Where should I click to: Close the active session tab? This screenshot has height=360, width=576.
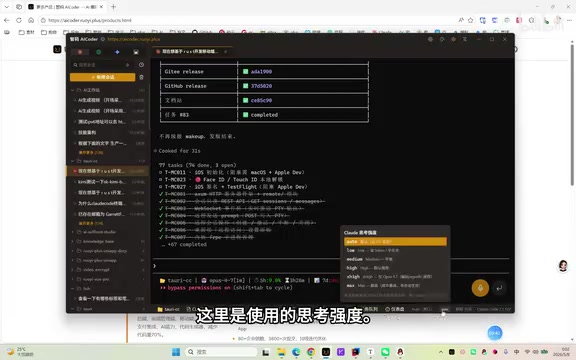[x=226, y=52]
